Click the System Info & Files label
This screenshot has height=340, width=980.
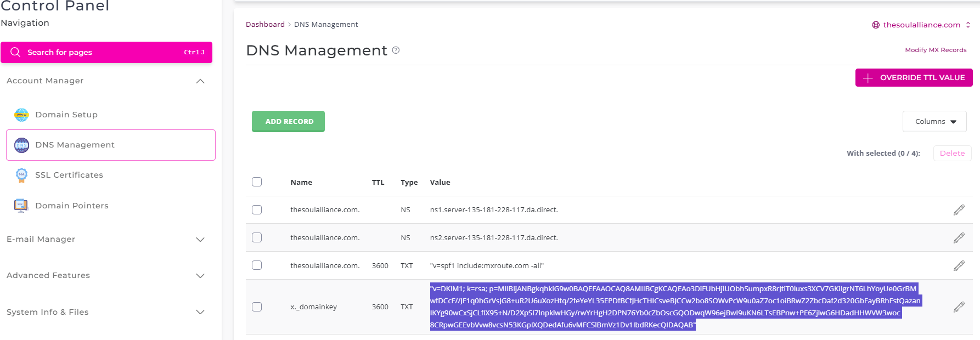click(48, 312)
